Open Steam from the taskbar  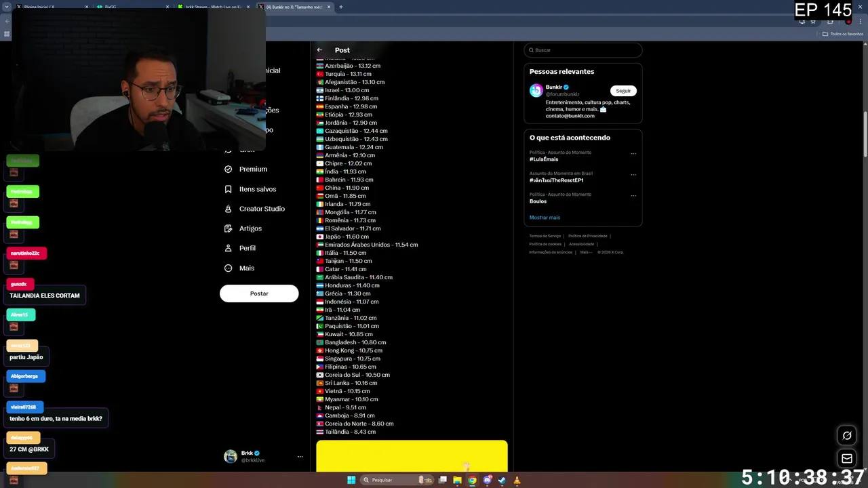pyautogui.click(x=502, y=480)
